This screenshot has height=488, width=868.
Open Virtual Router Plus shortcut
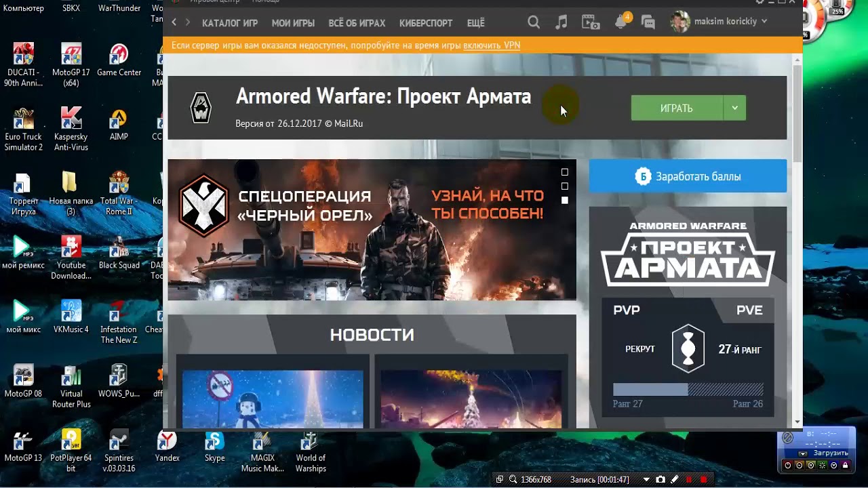coord(71,387)
